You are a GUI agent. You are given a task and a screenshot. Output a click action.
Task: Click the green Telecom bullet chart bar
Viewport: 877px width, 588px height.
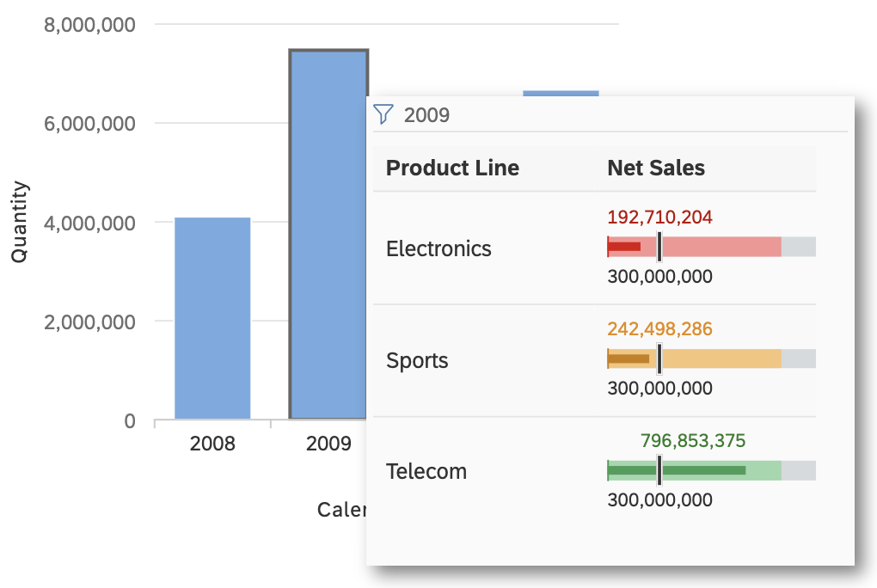(x=711, y=470)
